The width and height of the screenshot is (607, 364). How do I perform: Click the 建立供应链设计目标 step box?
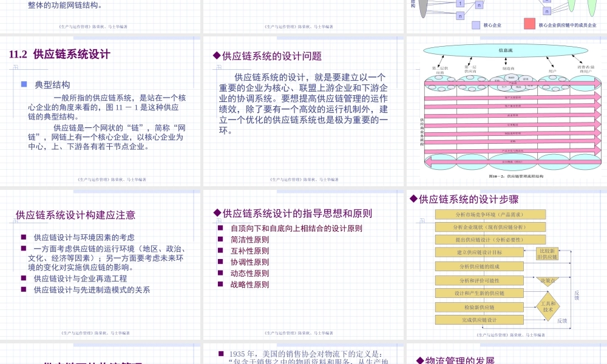(x=478, y=252)
